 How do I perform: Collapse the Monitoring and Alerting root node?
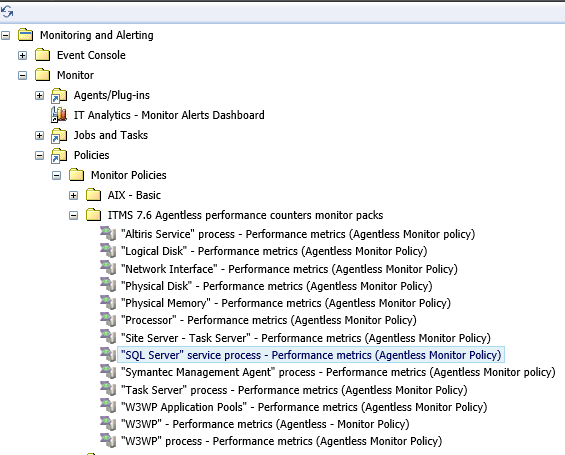point(6,35)
